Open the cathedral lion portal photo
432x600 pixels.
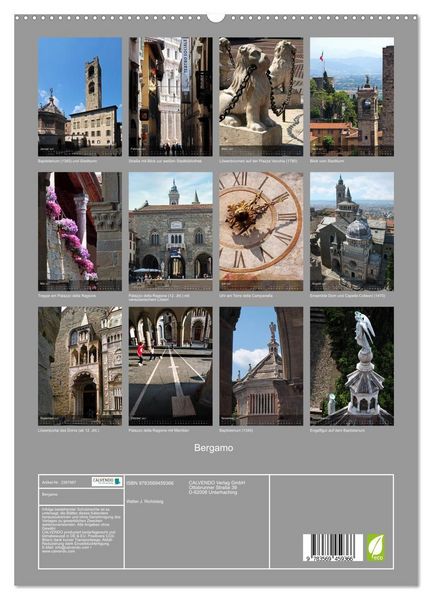point(80,366)
